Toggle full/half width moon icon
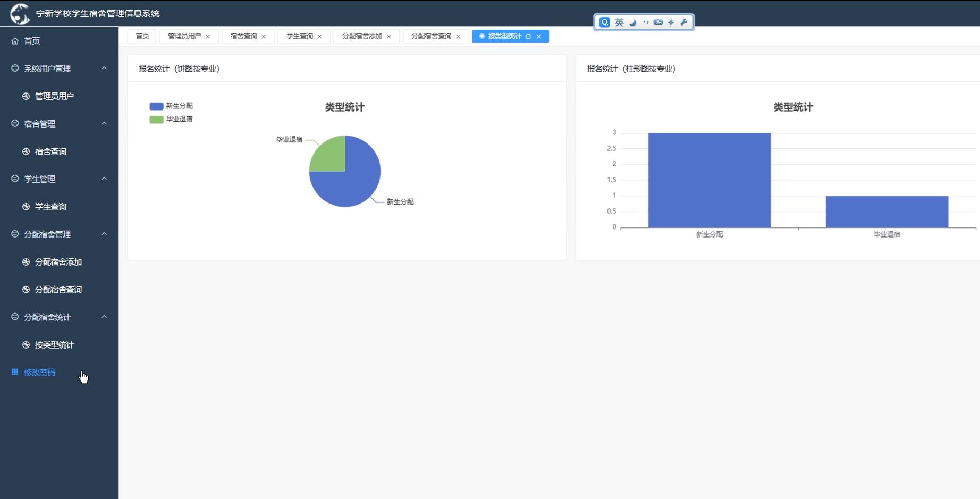 tap(632, 22)
